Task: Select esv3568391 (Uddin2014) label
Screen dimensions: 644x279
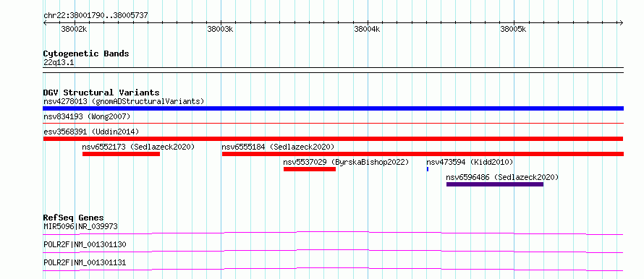Action: (x=91, y=132)
